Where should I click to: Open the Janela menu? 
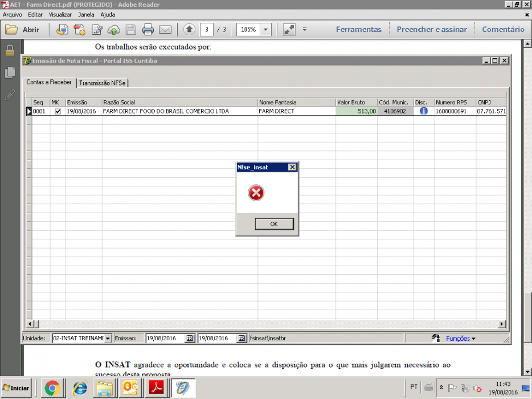click(x=86, y=15)
